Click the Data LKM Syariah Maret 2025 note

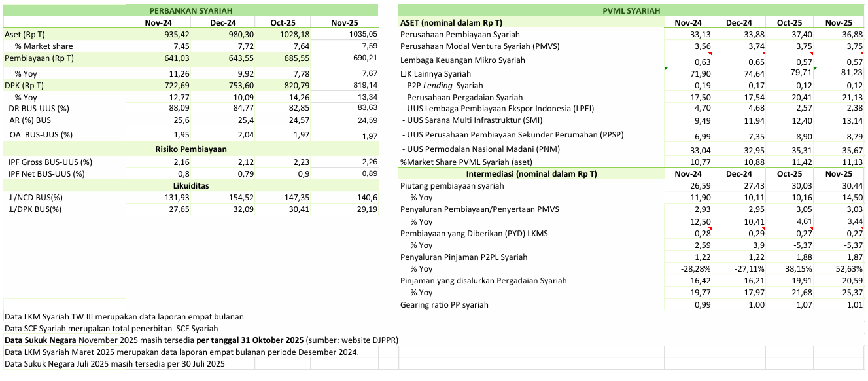click(x=181, y=352)
